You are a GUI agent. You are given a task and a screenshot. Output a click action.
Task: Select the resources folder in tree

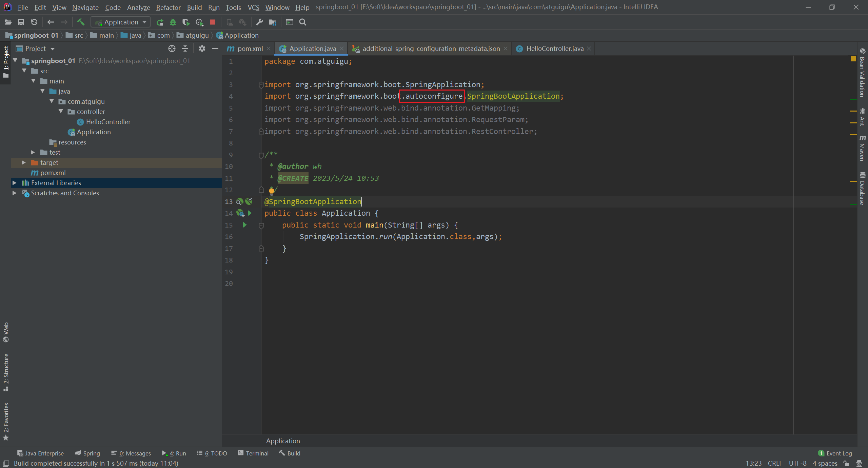[72, 142]
